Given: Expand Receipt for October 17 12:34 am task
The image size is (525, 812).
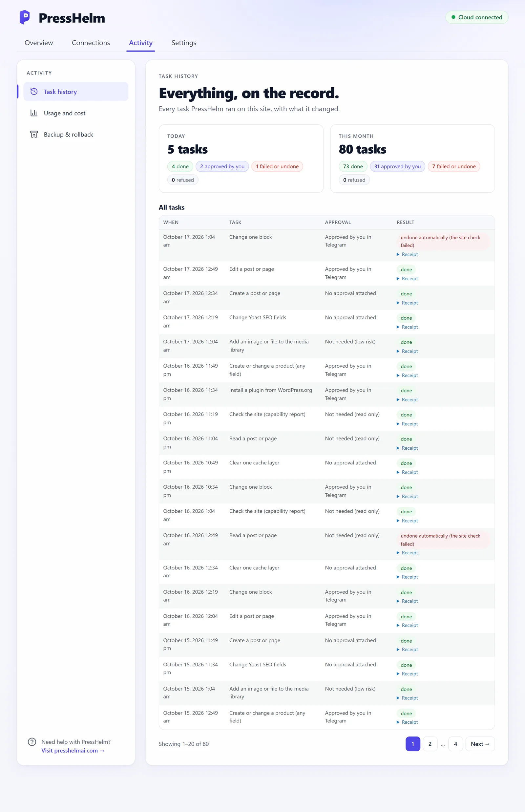Looking at the screenshot, I should click(x=407, y=303).
